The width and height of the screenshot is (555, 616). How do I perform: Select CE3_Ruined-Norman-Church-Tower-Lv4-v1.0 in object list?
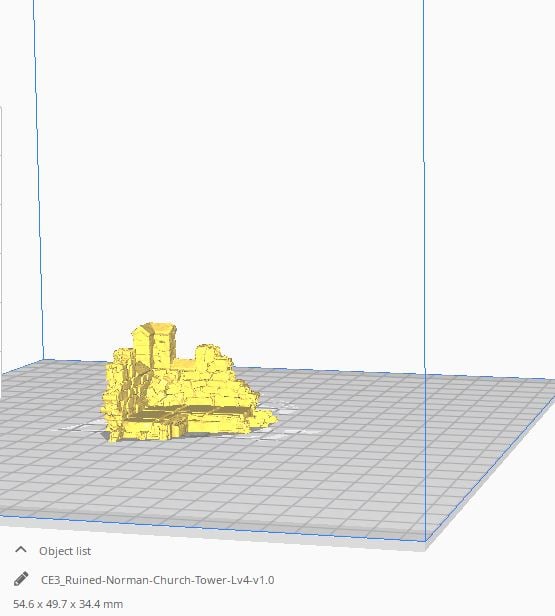[158, 580]
